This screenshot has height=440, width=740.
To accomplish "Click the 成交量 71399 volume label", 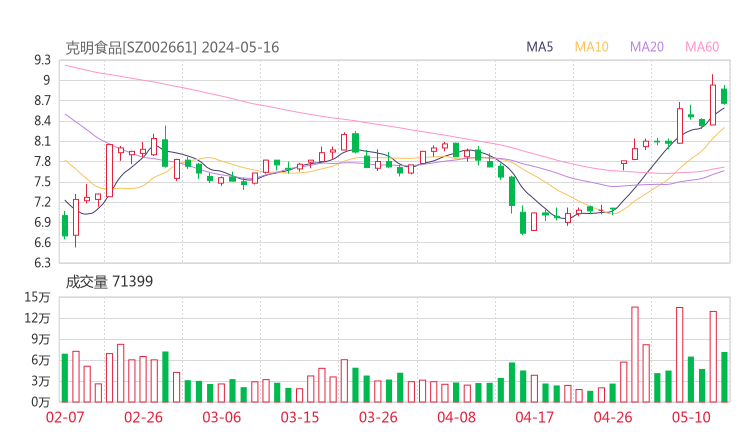I will tap(109, 282).
